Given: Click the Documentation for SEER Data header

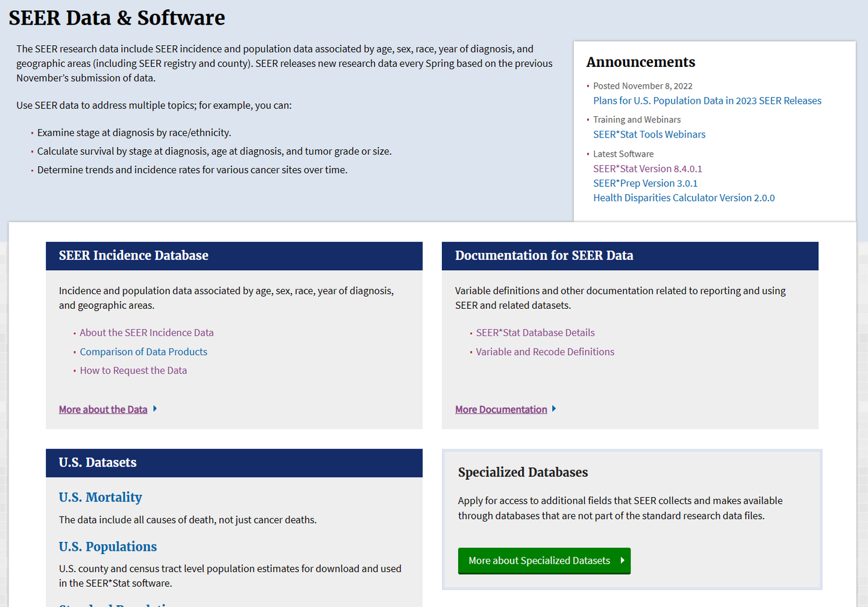Looking at the screenshot, I should (x=544, y=256).
